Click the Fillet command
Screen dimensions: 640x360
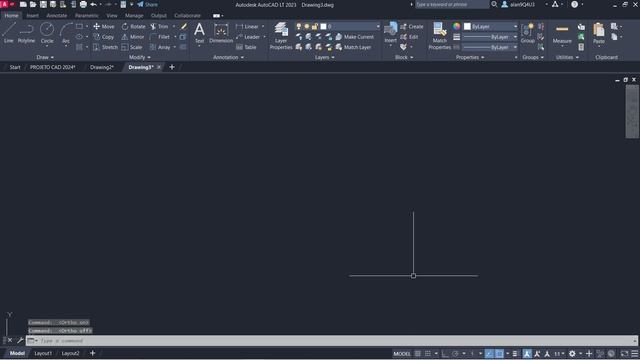[x=160, y=37]
